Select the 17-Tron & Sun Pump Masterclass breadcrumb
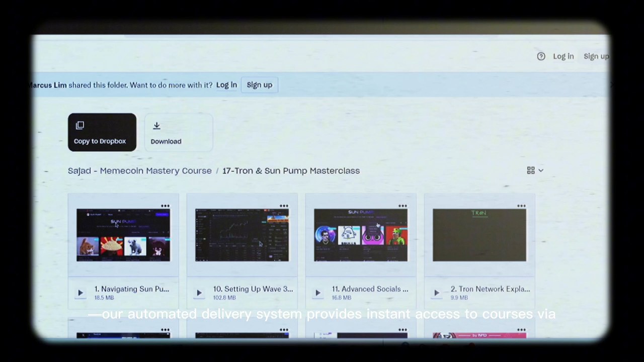The height and width of the screenshot is (362, 644). click(291, 171)
